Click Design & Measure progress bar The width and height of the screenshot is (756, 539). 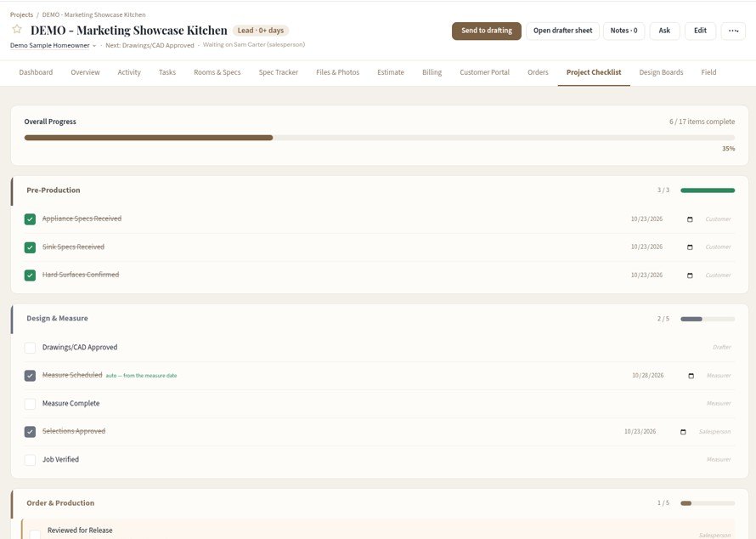pyautogui.click(x=708, y=319)
